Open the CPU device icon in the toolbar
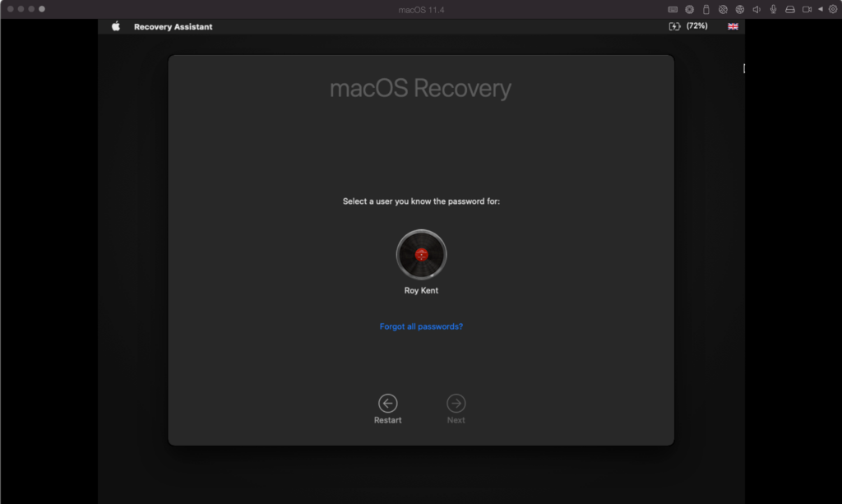Viewport: 842px width, 504px height. (x=690, y=9)
